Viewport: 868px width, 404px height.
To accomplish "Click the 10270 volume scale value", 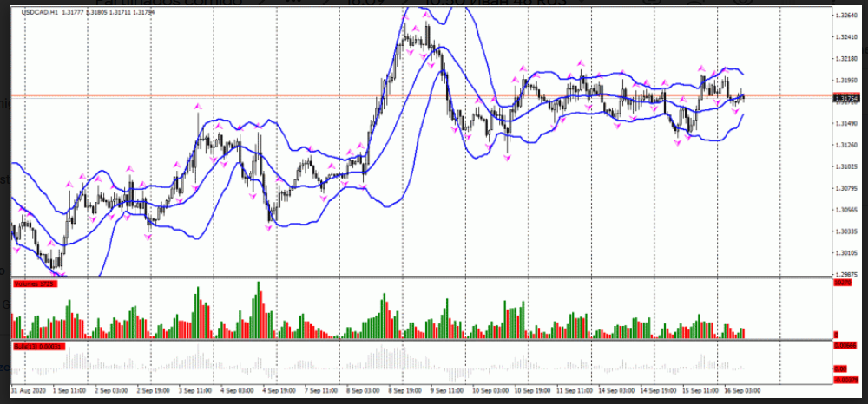I will pos(842,283).
